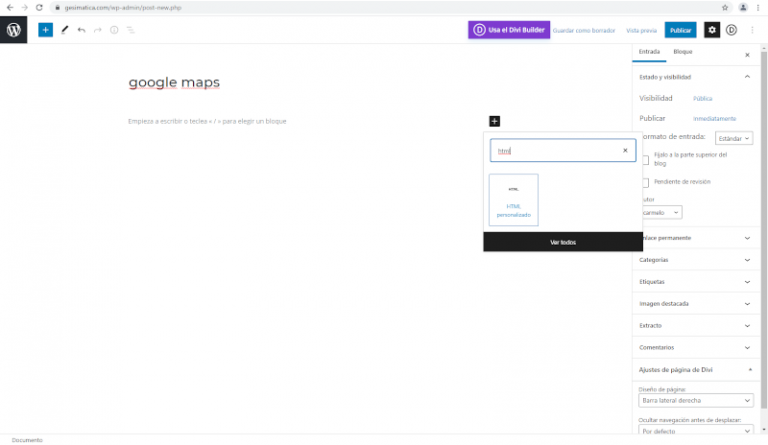Click Documento breadcrumb in footer
The height and width of the screenshot is (445, 768).
click(x=27, y=440)
